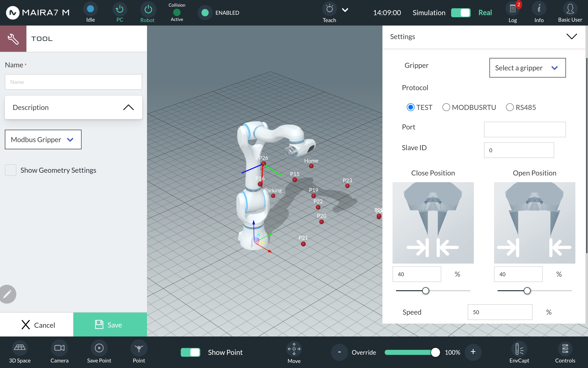Image resolution: width=588 pixels, height=368 pixels.
Task: Open the Controls panel
Action: 565,348
